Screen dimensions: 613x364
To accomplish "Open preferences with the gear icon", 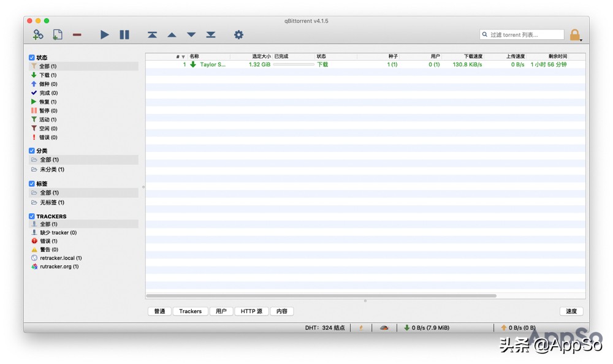I will [238, 35].
